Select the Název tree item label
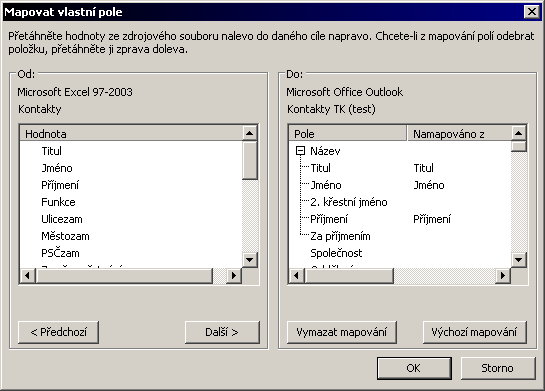The image size is (545, 391). [325, 151]
